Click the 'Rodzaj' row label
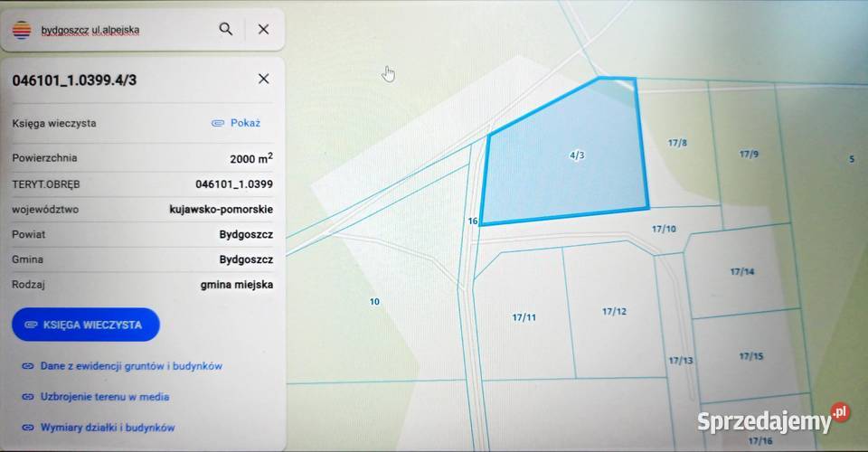This screenshot has width=868, height=452. [28, 285]
